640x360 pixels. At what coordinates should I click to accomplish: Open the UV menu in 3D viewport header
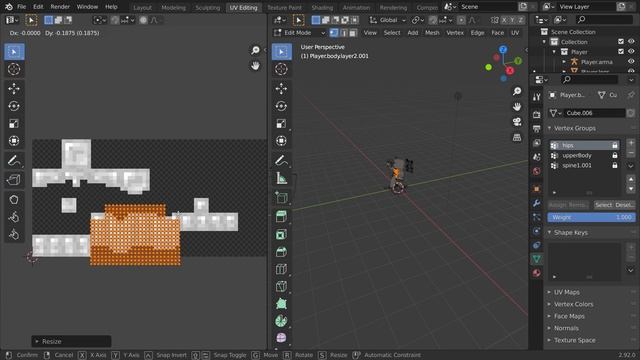(515, 33)
